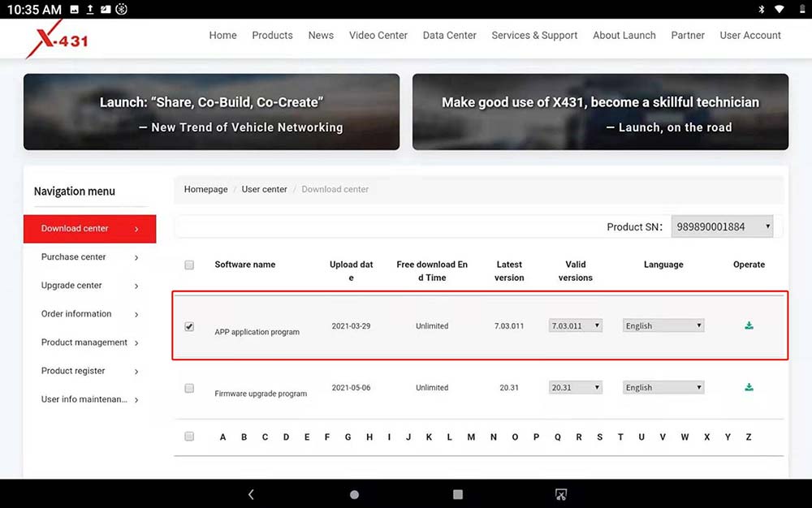812x508 pixels.
Task: Filter software by letter S
Action: pyautogui.click(x=600, y=437)
